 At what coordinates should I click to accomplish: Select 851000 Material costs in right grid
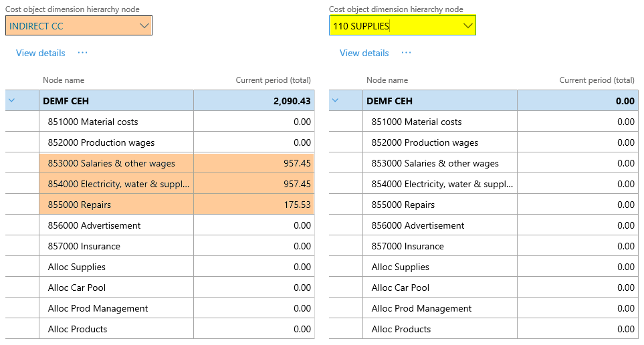(x=417, y=122)
